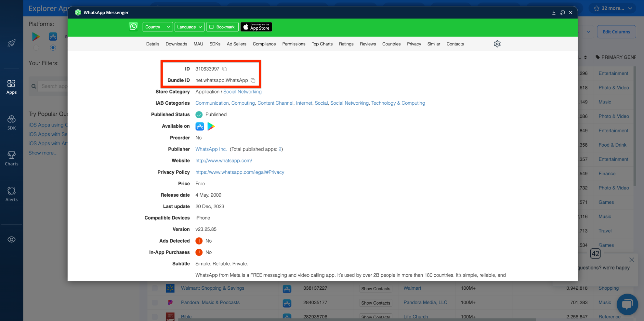Open the WhatsApp privacy policy link
The width and height of the screenshot is (644, 321).
click(x=240, y=172)
